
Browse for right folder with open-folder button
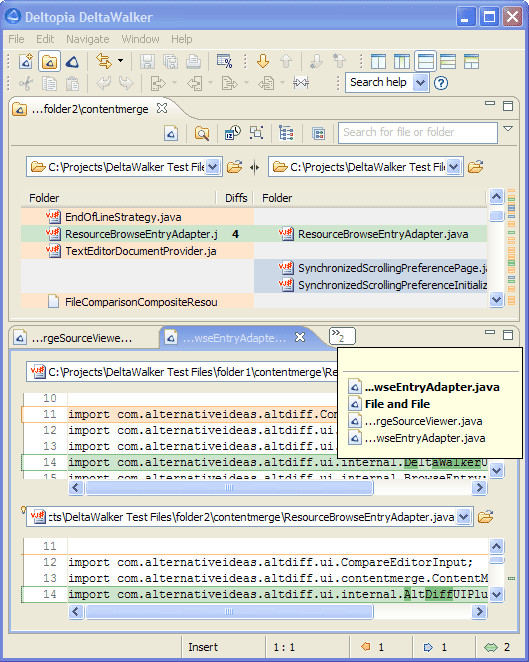[475, 167]
